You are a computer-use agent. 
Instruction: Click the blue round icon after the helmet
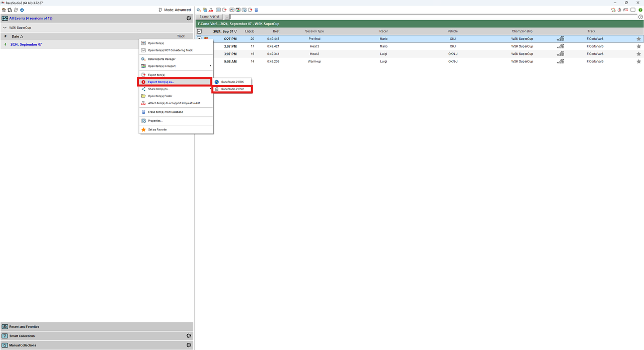pyautogui.click(x=22, y=10)
